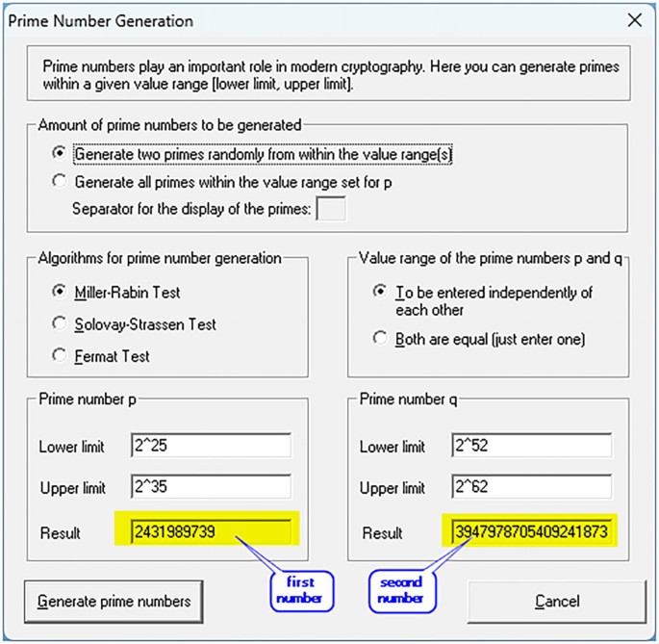Screen dimensions: 659x644
Task: Focus the prime p Upper limit field
Action: click(211, 489)
